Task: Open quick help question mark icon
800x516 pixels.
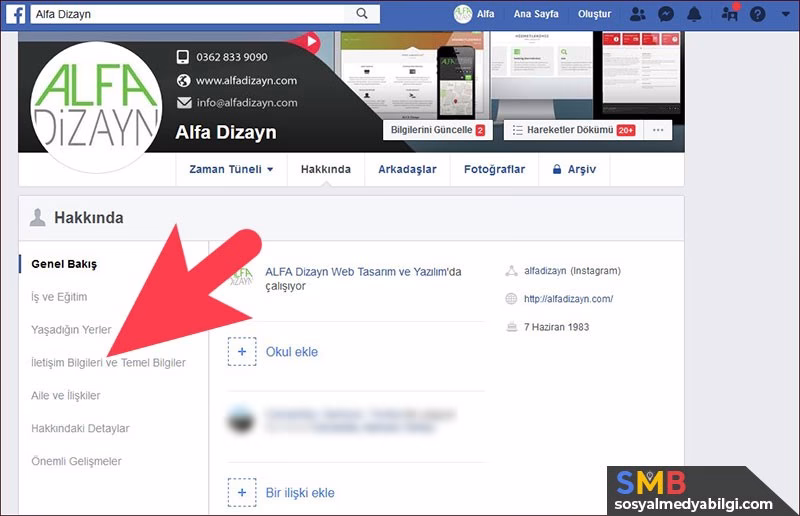Action: 758,14
